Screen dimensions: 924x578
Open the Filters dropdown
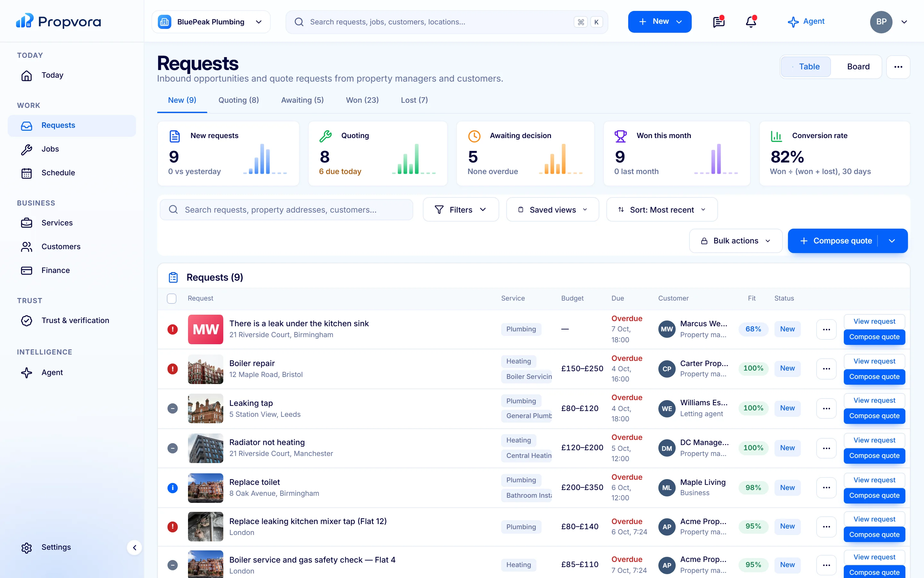pos(461,209)
